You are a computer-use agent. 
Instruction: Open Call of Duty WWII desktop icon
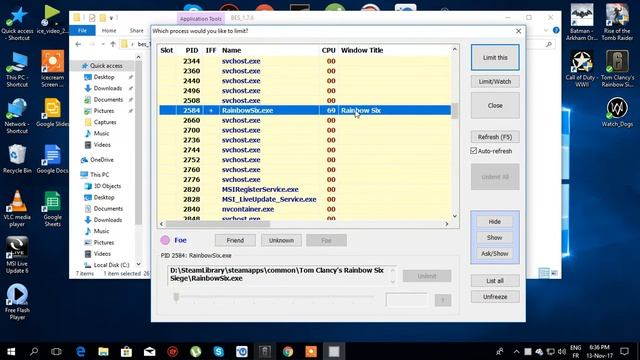click(x=582, y=69)
